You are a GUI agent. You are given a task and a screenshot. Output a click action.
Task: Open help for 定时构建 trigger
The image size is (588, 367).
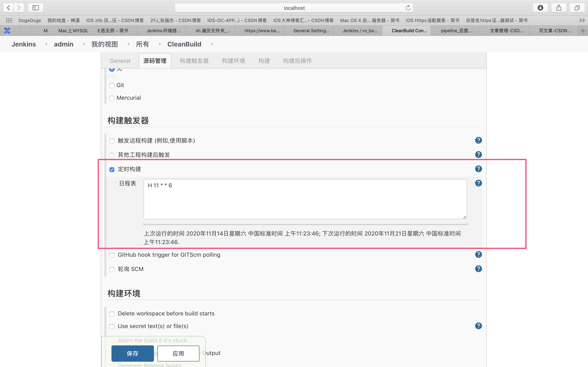click(478, 169)
